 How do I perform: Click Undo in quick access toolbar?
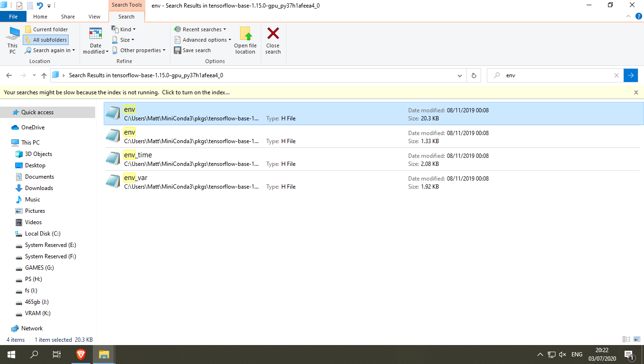click(40, 6)
